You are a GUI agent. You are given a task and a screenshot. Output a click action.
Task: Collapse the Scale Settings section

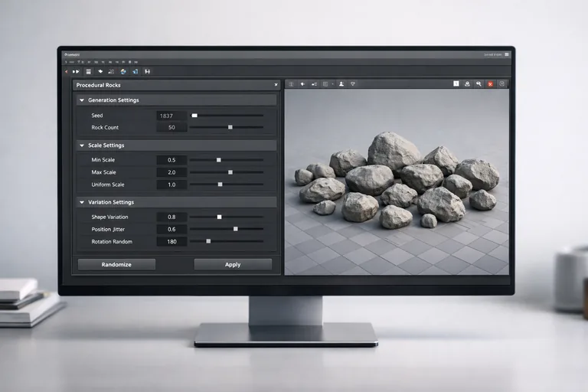(x=82, y=145)
